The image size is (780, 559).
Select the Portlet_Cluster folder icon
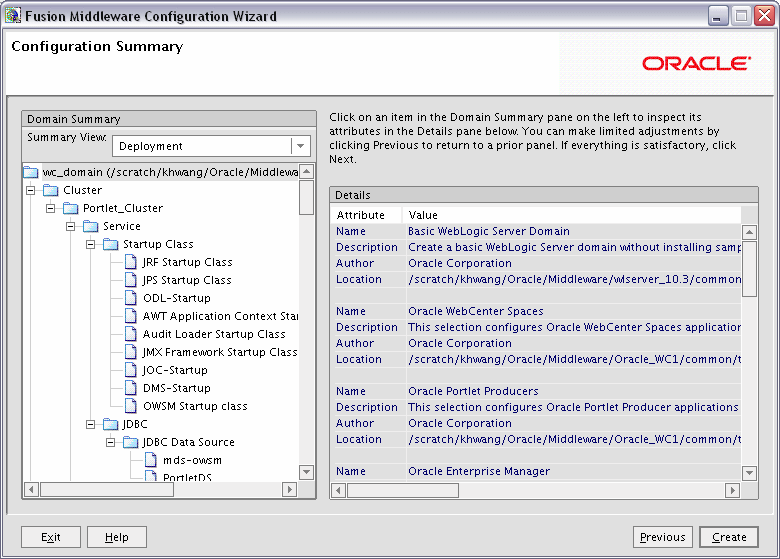[71, 208]
